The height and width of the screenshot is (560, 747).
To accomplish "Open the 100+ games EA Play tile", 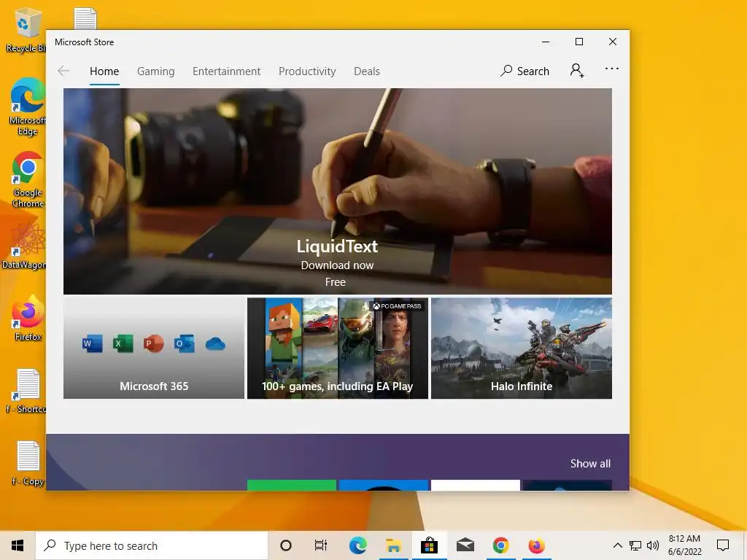I will [337, 348].
